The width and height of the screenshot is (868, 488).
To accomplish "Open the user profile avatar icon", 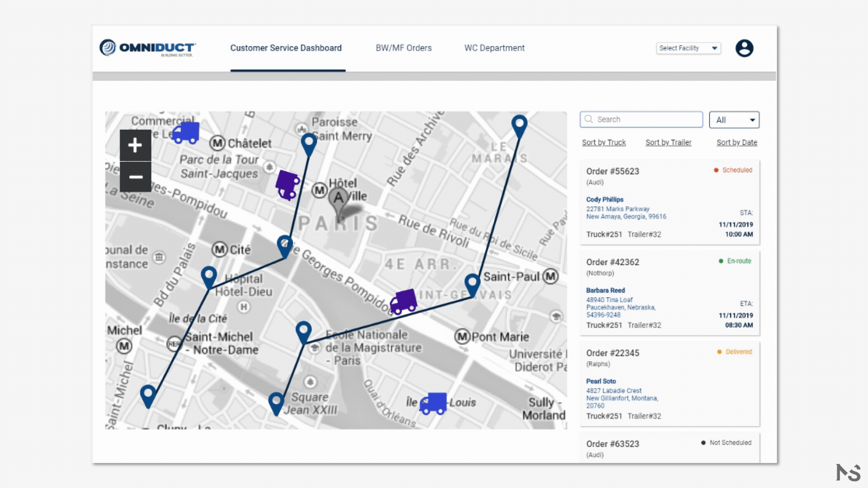I will (744, 48).
